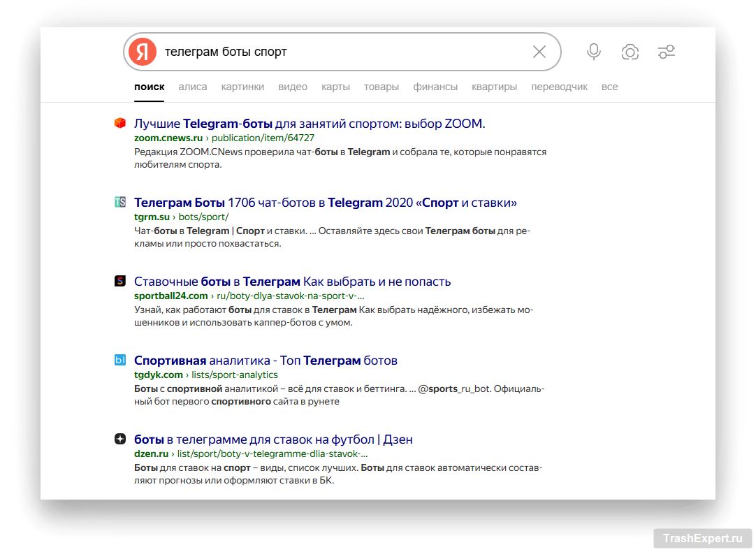
Task: Expand the все services menu
Action: (609, 87)
